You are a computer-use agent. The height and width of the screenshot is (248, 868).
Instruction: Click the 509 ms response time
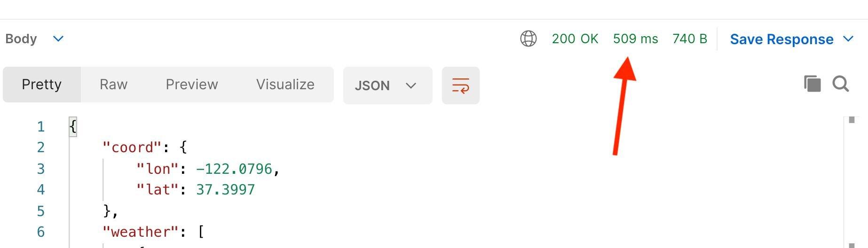pyautogui.click(x=635, y=39)
